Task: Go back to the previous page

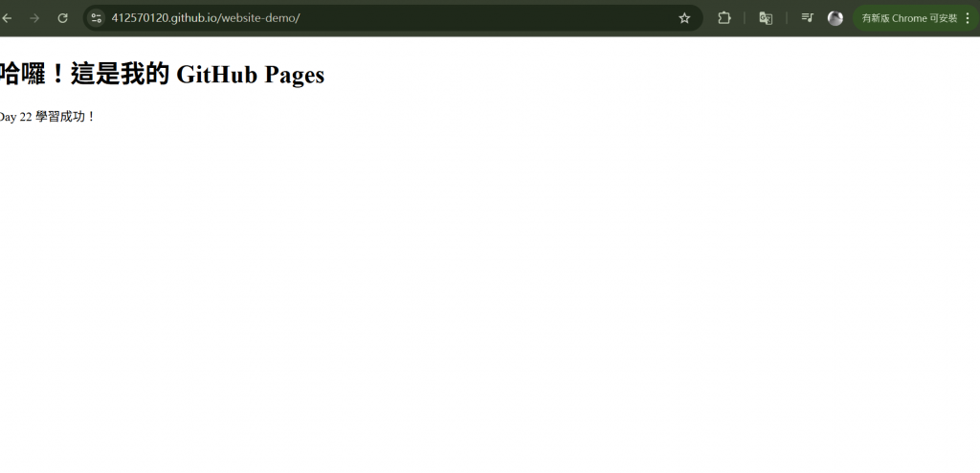Action: click(x=7, y=18)
